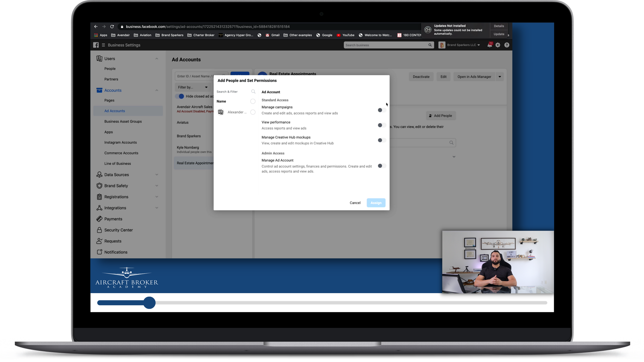This screenshot has width=644, height=362.
Task: Open the Filter by dropdown
Action: [x=193, y=87]
